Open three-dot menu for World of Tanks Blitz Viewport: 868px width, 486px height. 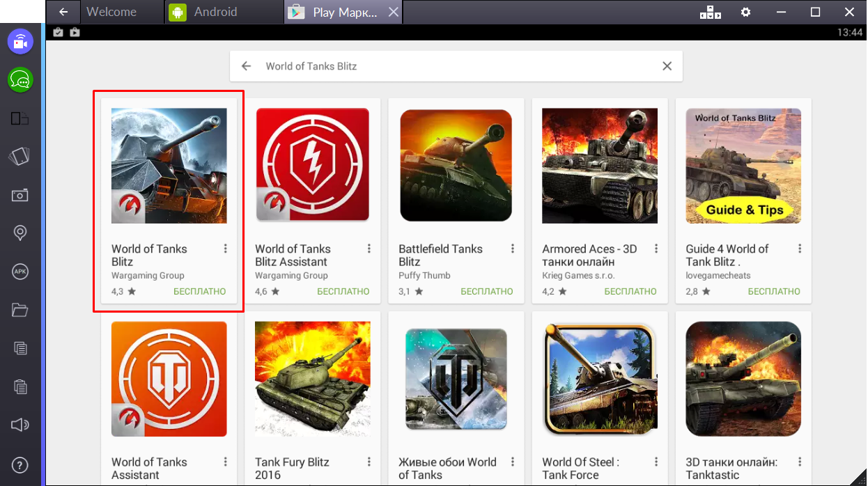point(225,249)
